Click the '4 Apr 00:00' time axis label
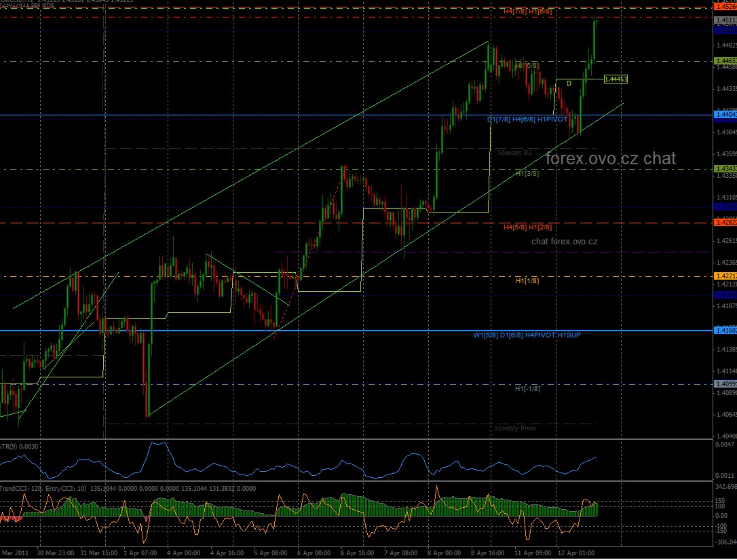Screen dimensions: 737x560 point(183,553)
